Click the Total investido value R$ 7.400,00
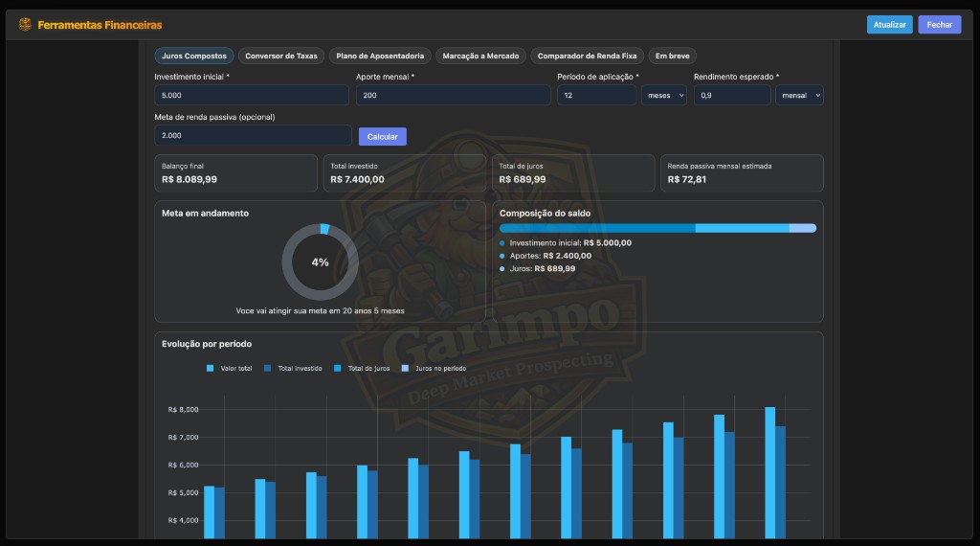The height and width of the screenshot is (546, 980). pos(357,179)
